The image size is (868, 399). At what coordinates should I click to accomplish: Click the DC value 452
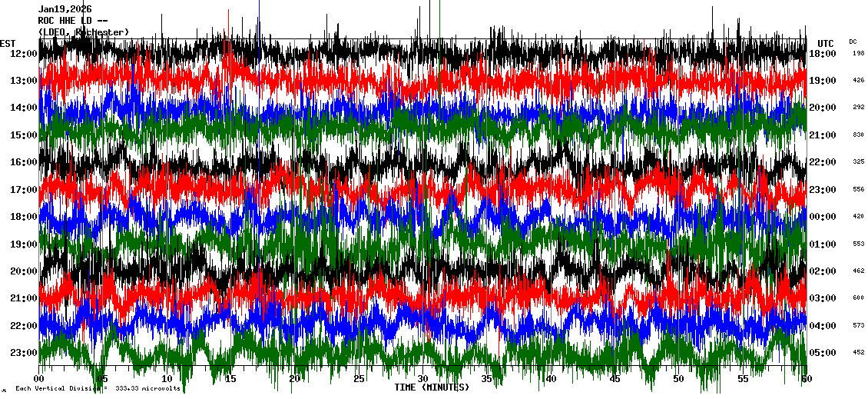859,352
